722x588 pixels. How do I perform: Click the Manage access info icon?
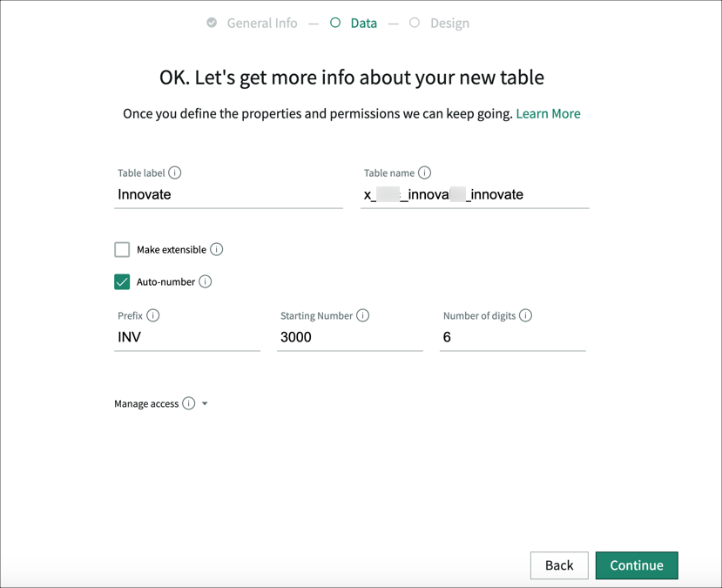[188, 403]
